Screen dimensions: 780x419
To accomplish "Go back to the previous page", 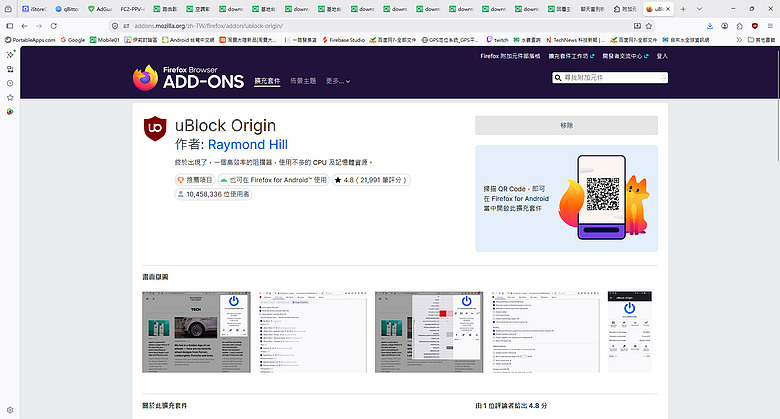I will pyautogui.click(x=24, y=26).
